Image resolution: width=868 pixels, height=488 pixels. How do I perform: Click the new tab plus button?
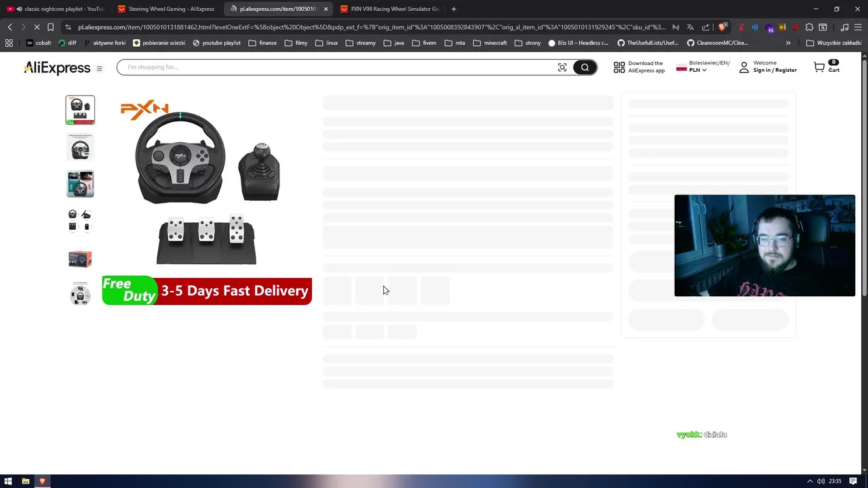[x=454, y=9]
